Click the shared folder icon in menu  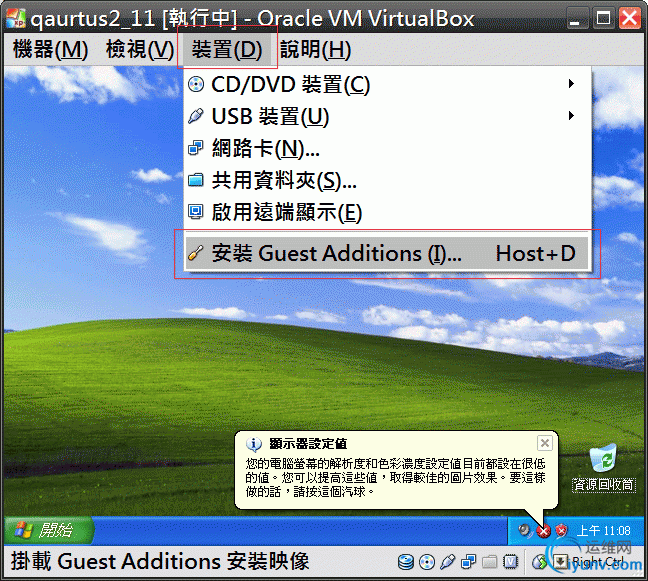click(x=196, y=180)
